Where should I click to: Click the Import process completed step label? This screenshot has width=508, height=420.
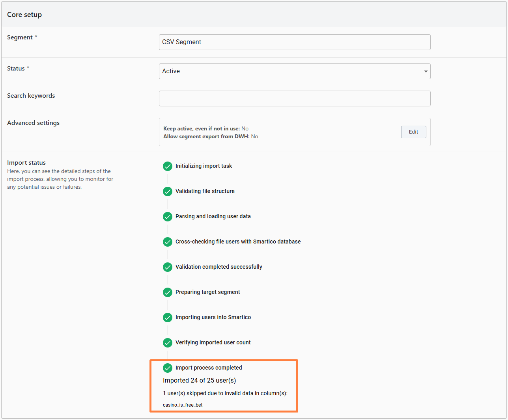209,368
